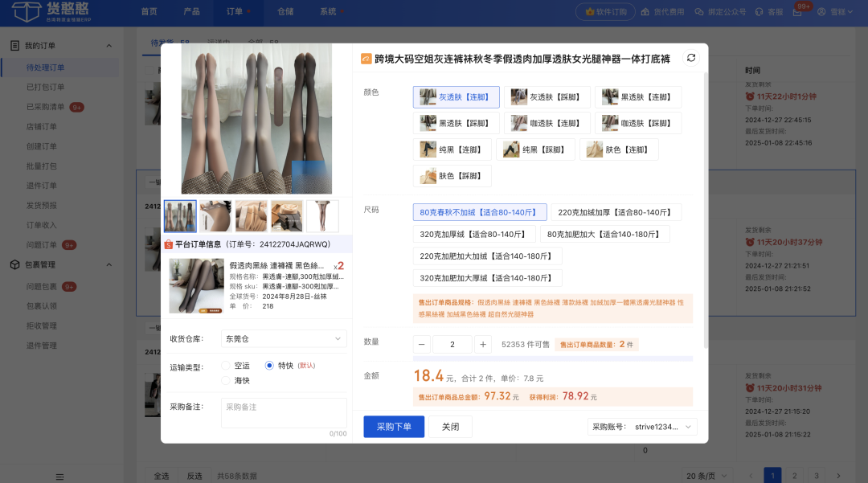Close the dialog via 关闭 button
868x483 pixels.
(x=450, y=426)
